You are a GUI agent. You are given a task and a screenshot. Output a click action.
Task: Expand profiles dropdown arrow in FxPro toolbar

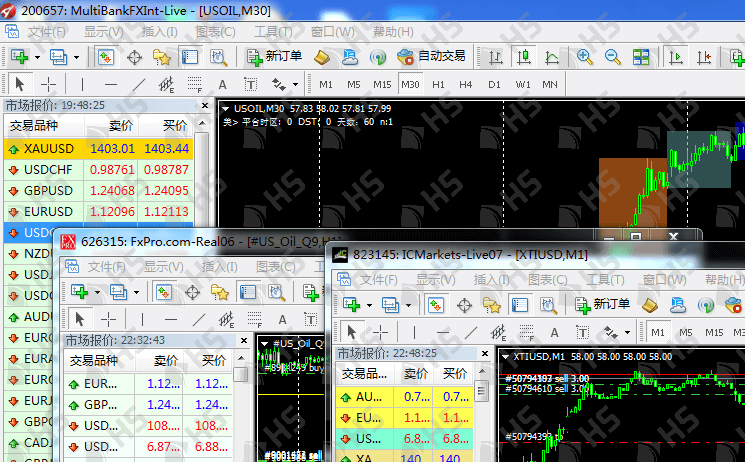pyautogui.click(x=136, y=292)
